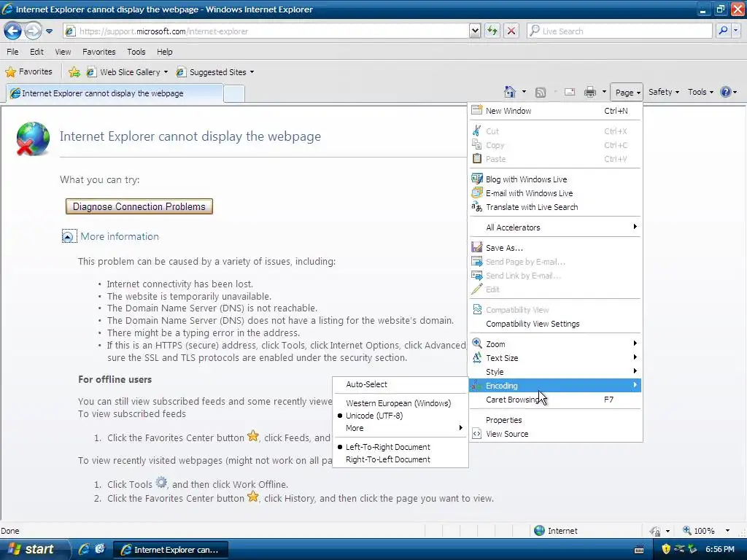
Task: Expand All Accelerators submenu
Action: (x=555, y=227)
